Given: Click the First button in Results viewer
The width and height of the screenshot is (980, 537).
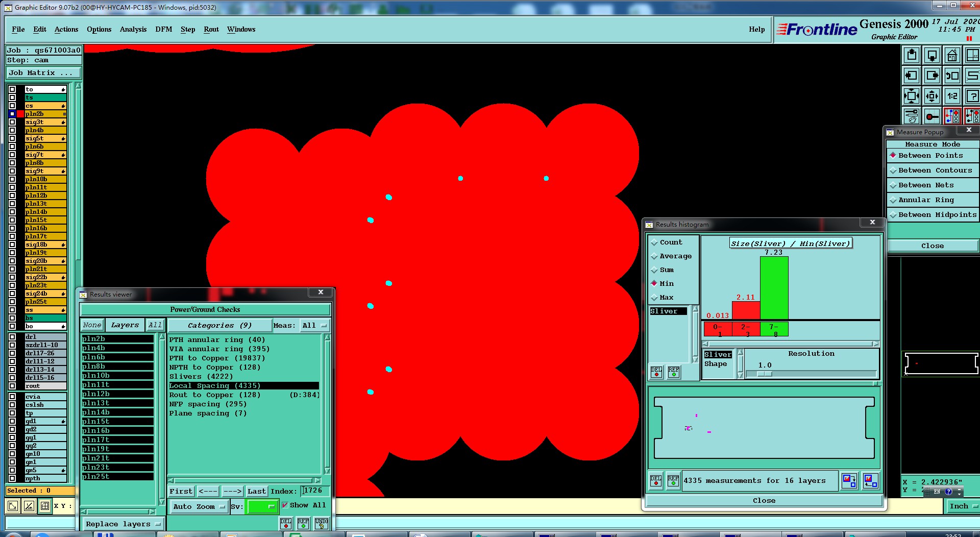Looking at the screenshot, I should point(181,491).
